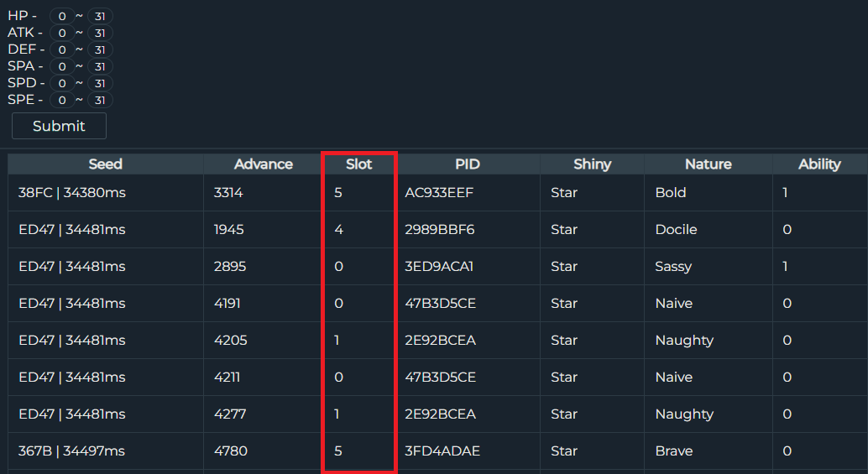Screen dimensions: 868x474
Task: Click the Submit button
Action: click(x=60, y=126)
